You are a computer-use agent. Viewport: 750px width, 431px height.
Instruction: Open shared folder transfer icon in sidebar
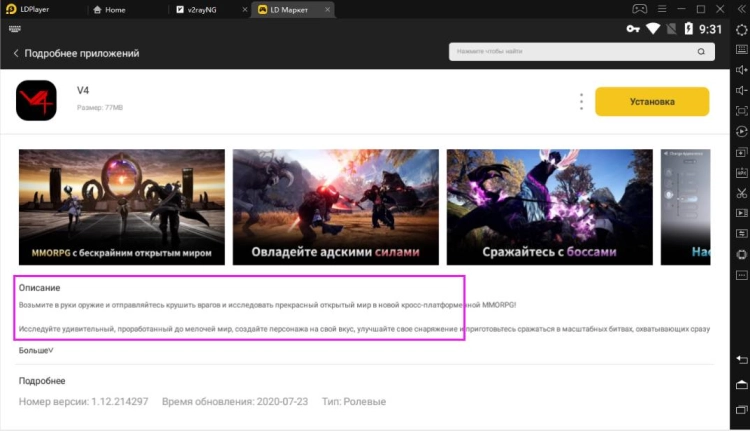coord(741,233)
